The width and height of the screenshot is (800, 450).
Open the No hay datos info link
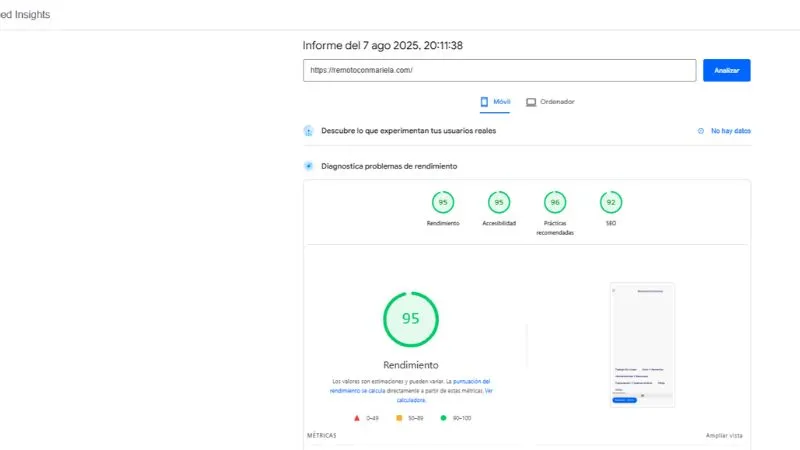731,131
